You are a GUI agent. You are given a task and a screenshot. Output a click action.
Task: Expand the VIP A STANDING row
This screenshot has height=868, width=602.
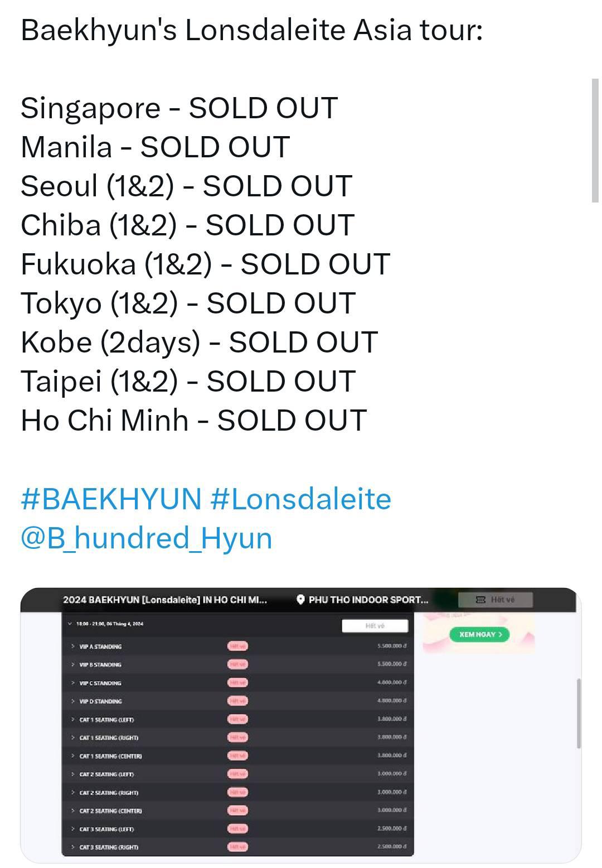237,646
